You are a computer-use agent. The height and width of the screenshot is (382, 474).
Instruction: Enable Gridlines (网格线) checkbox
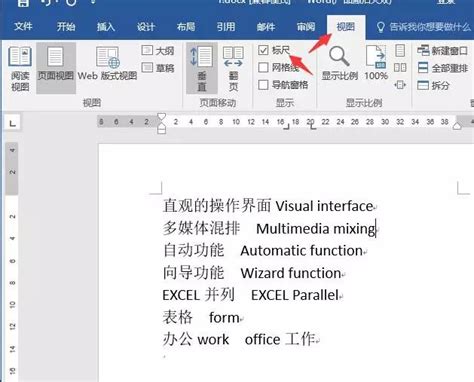coord(263,67)
